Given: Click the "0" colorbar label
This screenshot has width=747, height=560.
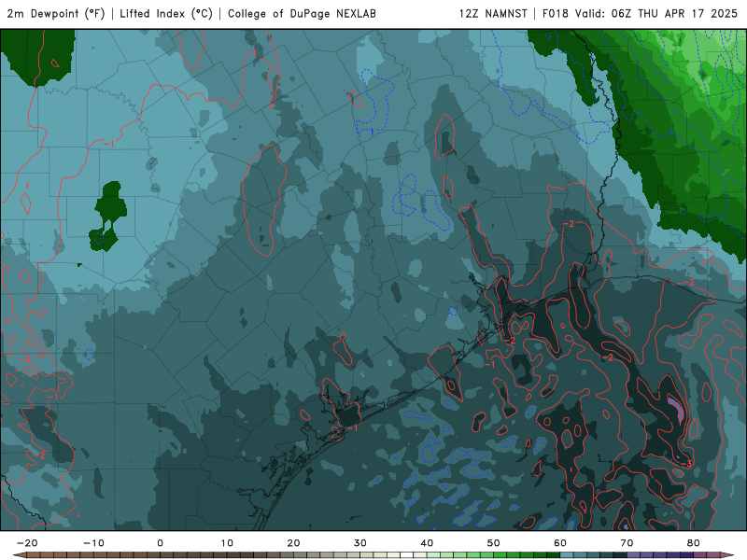Looking at the screenshot, I should (160, 543).
